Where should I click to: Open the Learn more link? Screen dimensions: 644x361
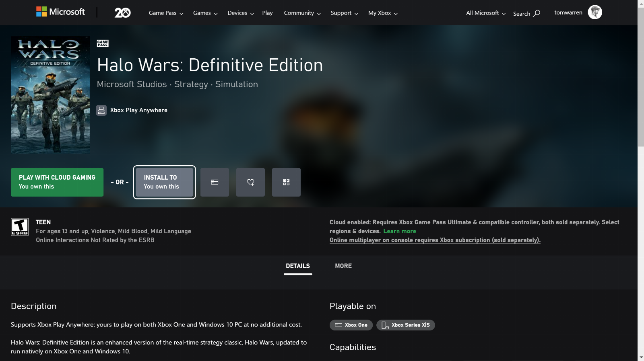(x=400, y=231)
